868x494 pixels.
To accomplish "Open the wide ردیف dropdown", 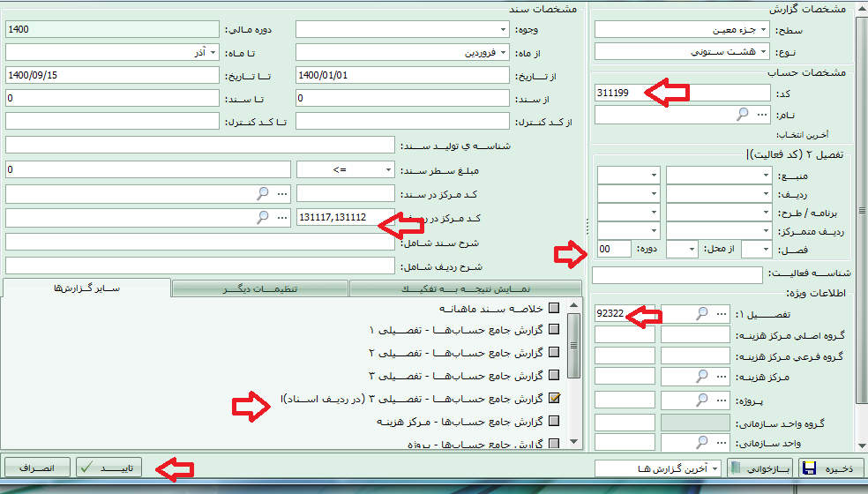I will click(766, 194).
